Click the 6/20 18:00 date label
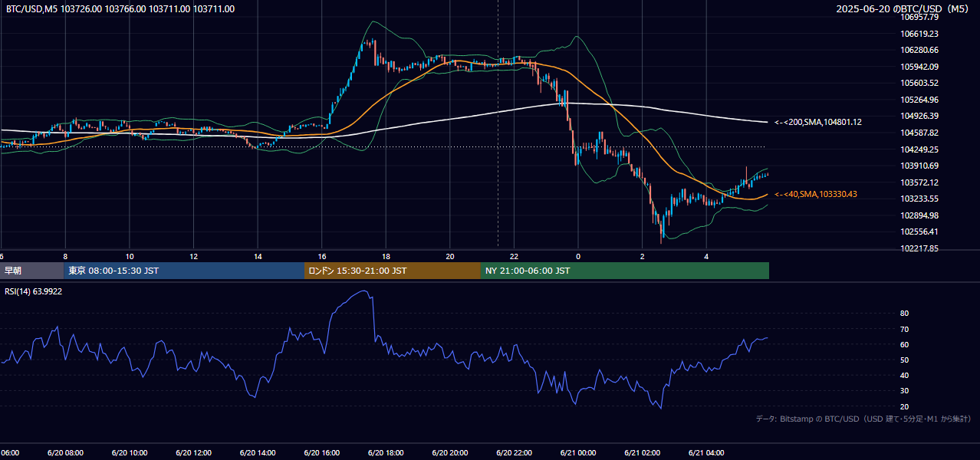980x460 pixels. click(386, 453)
